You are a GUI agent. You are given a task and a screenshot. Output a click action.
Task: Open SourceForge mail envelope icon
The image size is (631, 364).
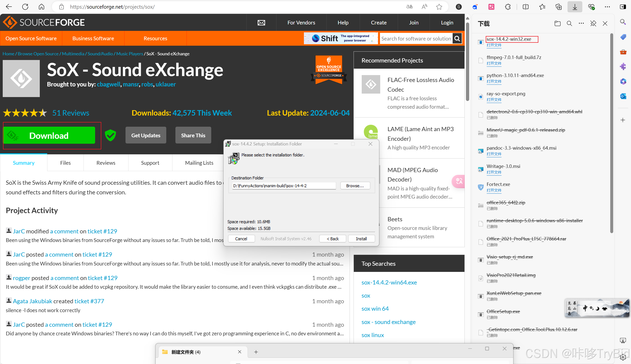(261, 23)
